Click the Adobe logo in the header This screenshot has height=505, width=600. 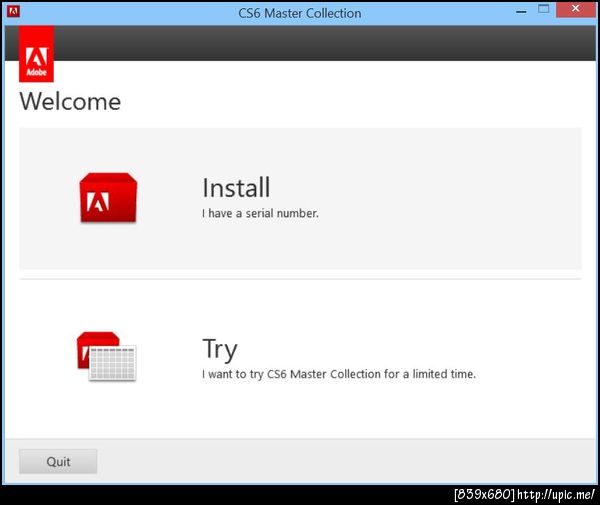(x=36, y=54)
